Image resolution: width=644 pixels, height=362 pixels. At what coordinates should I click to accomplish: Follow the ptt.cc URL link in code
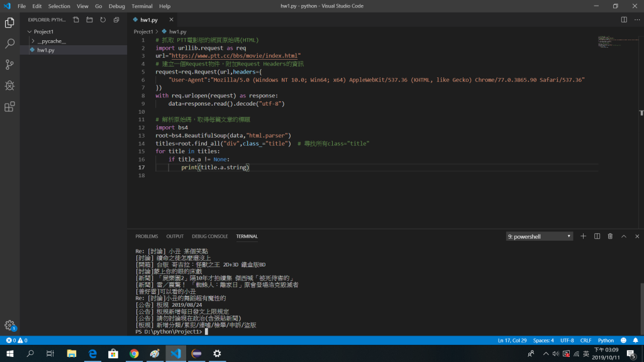tap(235, 56)
